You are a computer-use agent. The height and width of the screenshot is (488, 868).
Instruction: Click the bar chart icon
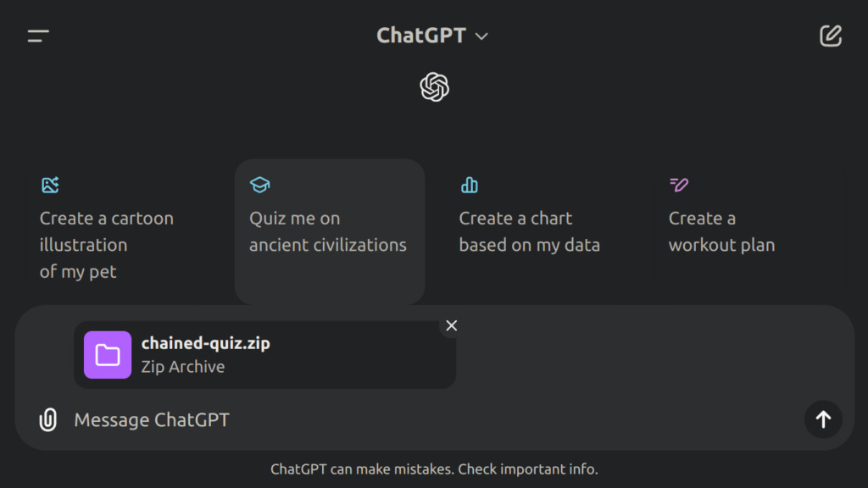point(469,185)
